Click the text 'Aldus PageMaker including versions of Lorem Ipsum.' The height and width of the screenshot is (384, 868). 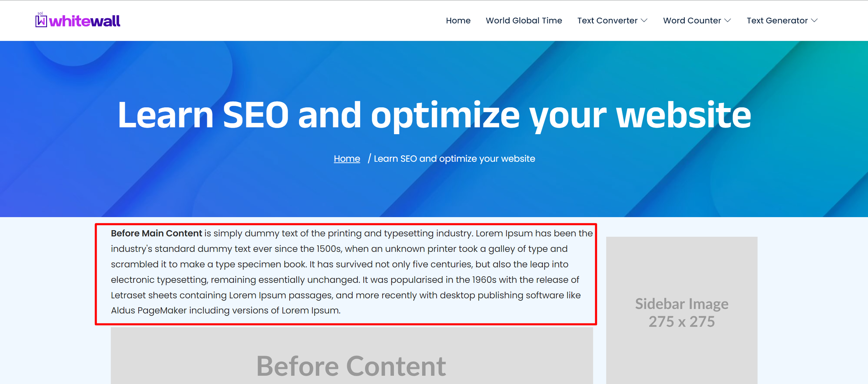[x=226, y=310]
